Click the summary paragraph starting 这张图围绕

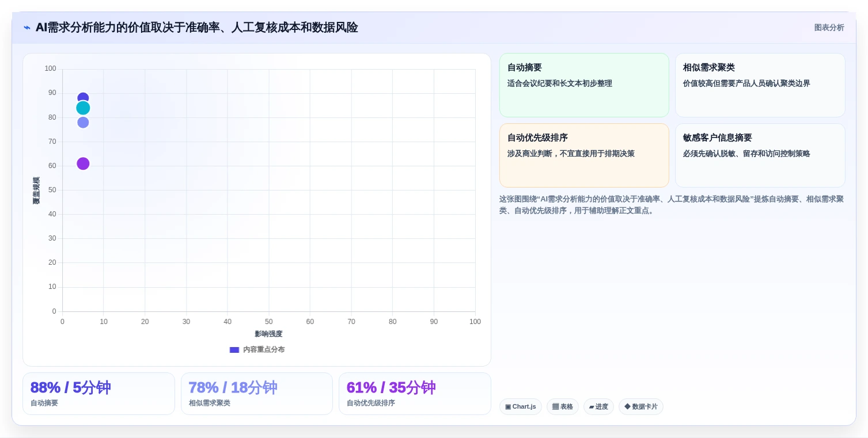pyautogui.click(x=672, y=205)
